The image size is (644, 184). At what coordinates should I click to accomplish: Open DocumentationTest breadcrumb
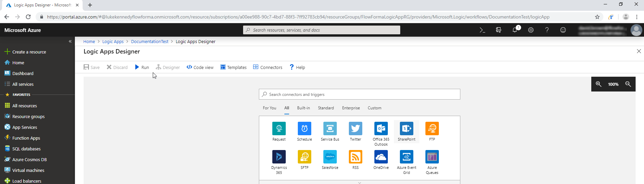point(150,42)
